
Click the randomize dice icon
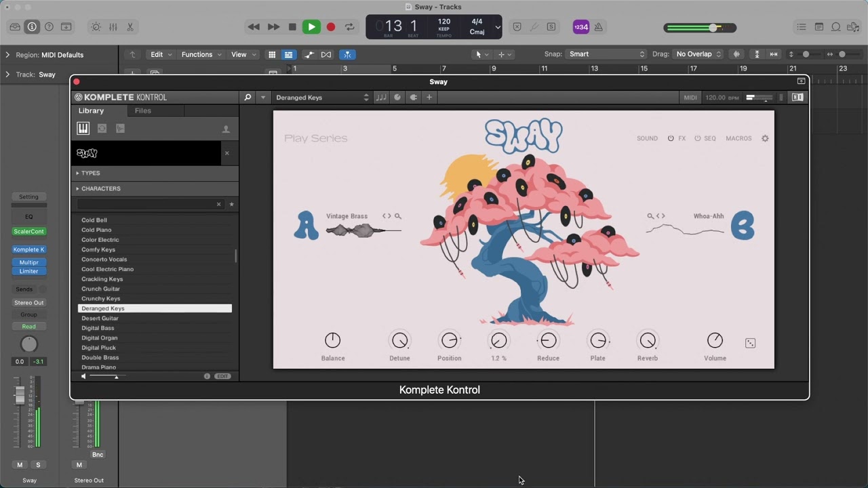tap(750, 343)
